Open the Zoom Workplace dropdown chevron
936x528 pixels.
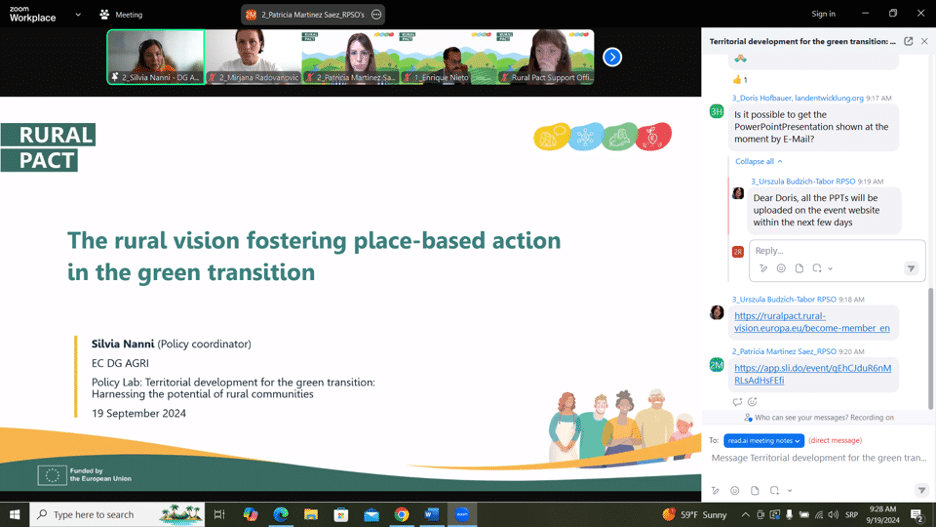coord(79,15)
